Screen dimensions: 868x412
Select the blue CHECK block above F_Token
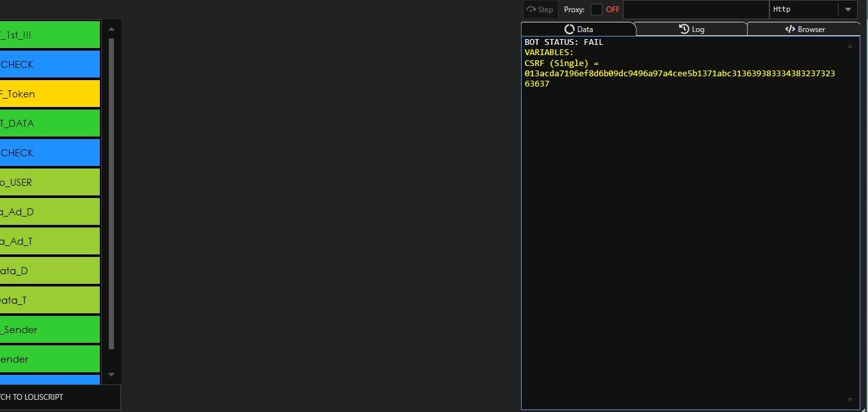[x=50, y=64]
